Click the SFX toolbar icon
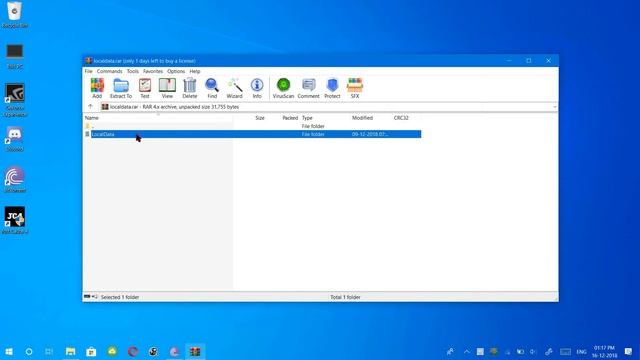 click(x=355, y=88)
